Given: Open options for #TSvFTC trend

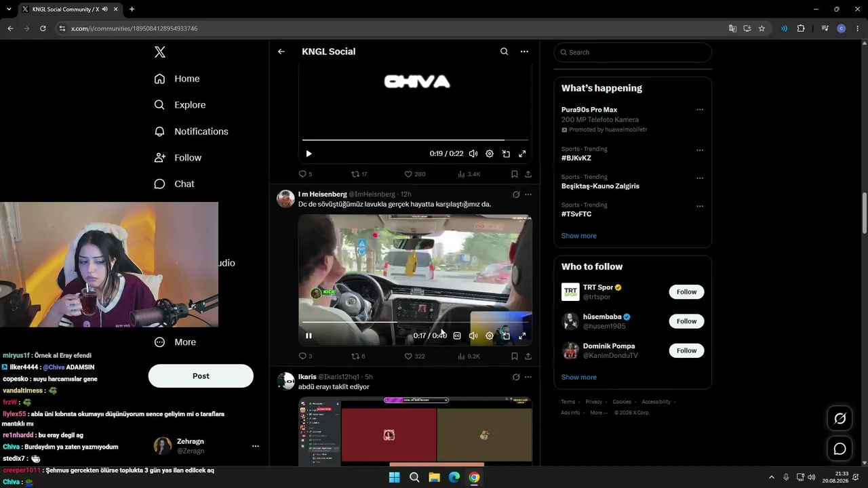Looking at the screenshot, I should (700, 206).
